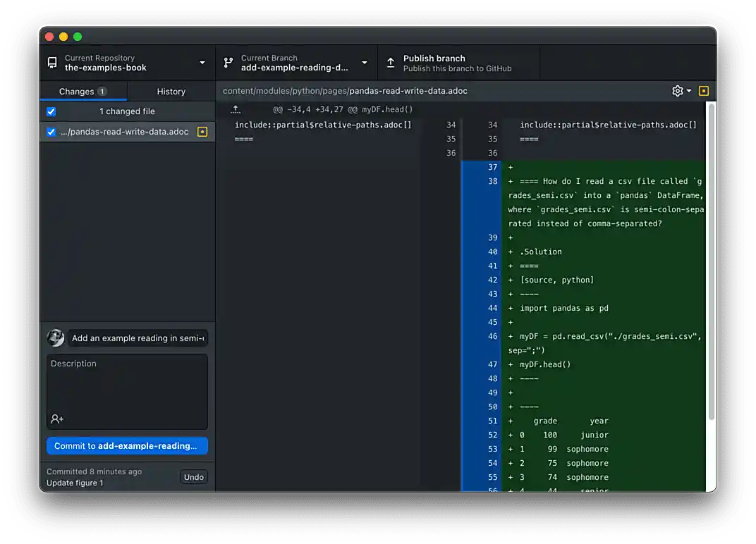Image resolution: width=756 pixels, height=544 pixels.
Task: Open the co-authors person-plus icon
Action: click(x=56, y=419)
